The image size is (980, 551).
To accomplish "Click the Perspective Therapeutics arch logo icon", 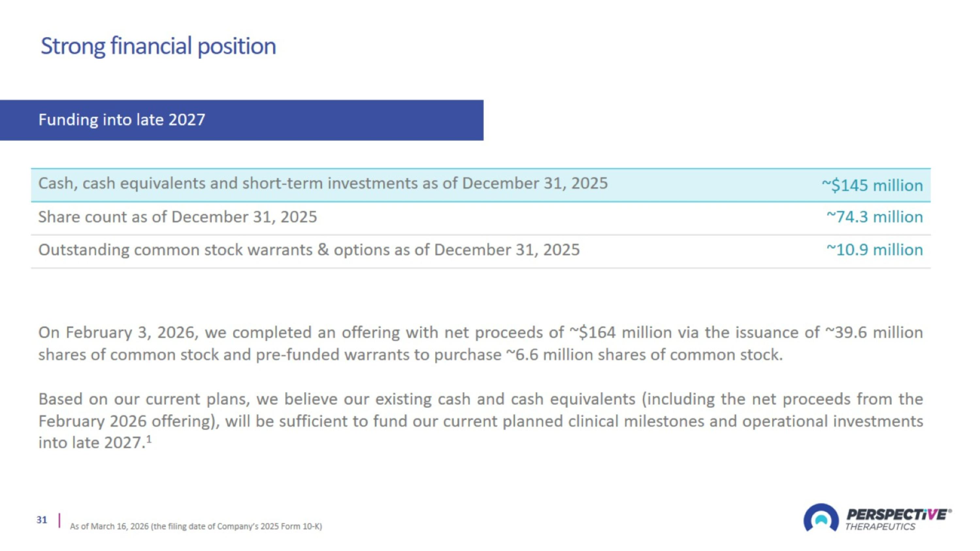I will pos(821,518).
